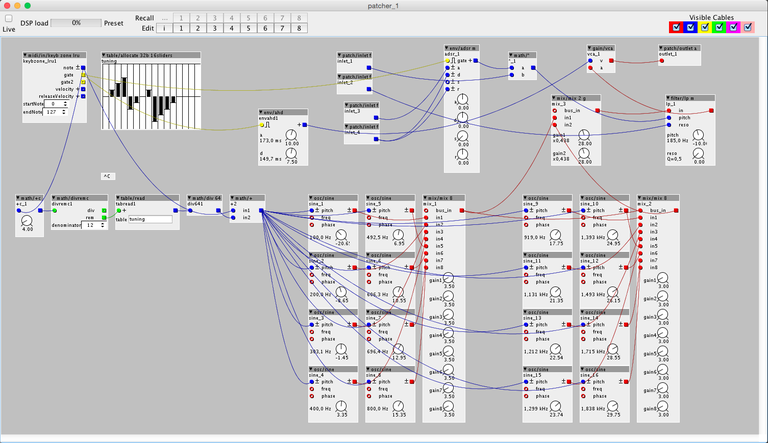Click the lp_1 pitch dial knob
768x443 pixels.
(x=699, y=135)
